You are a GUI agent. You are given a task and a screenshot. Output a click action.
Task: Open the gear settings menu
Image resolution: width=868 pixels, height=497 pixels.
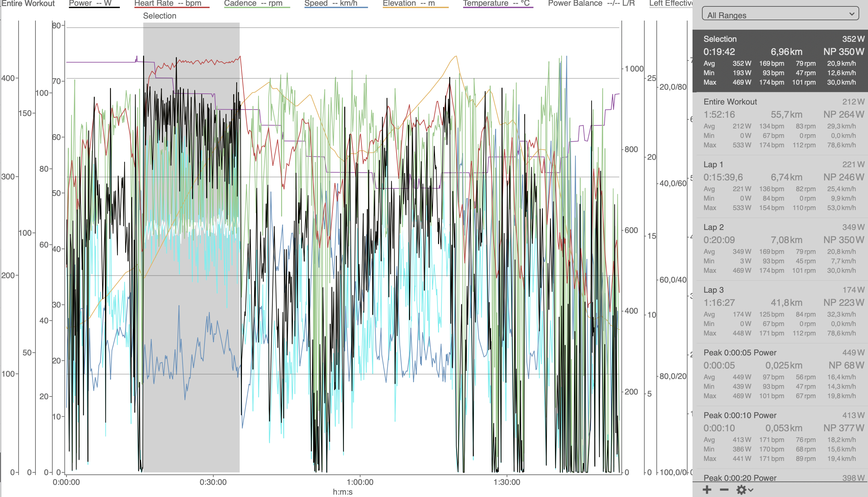741,490
